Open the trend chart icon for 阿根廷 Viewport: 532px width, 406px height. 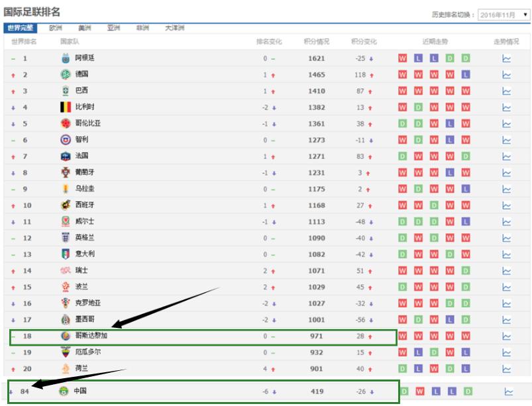click(506, 58)
